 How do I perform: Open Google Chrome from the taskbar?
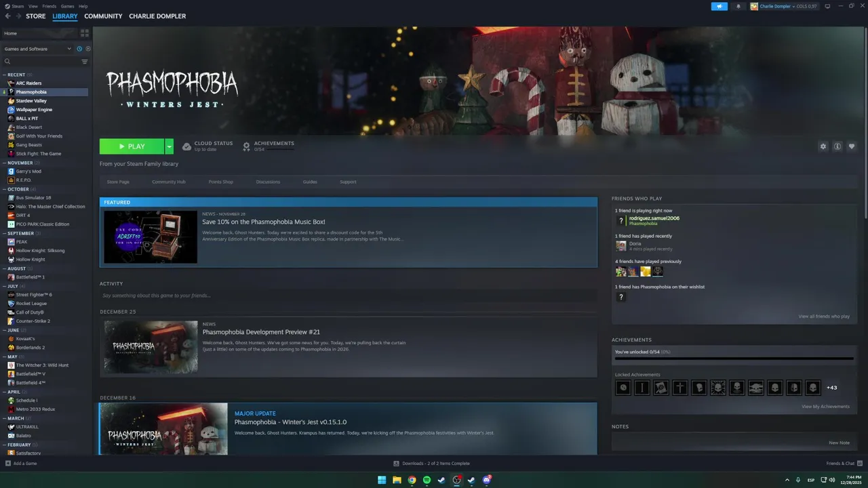pos(412,480)
